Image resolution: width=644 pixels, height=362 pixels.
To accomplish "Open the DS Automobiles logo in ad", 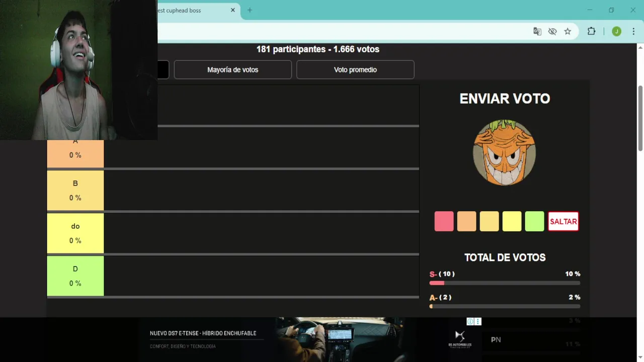I will [x=460, y=339].
